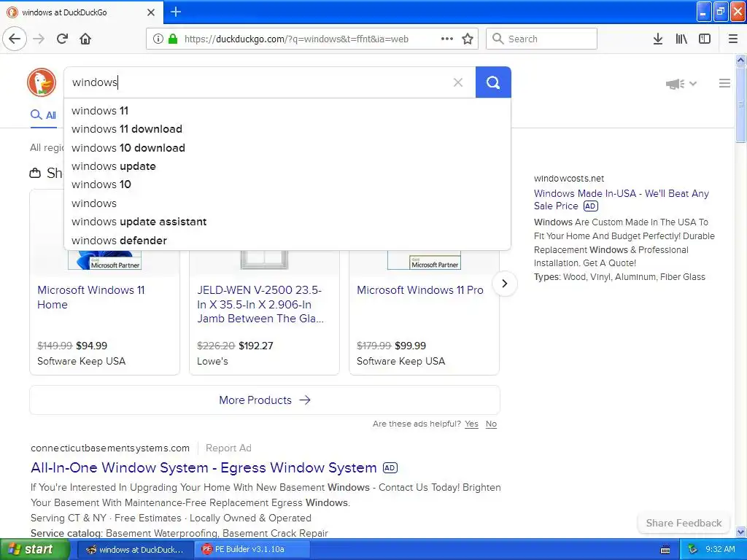
Task: Select suggestion 'windows 10'
Action: [x=287, y=184]
